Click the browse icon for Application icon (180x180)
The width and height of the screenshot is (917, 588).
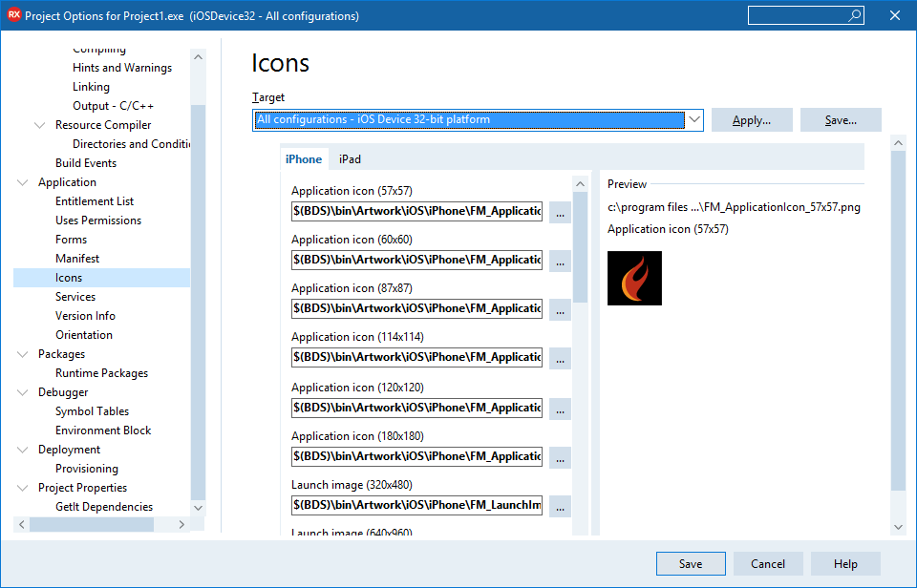click(560, 456)
